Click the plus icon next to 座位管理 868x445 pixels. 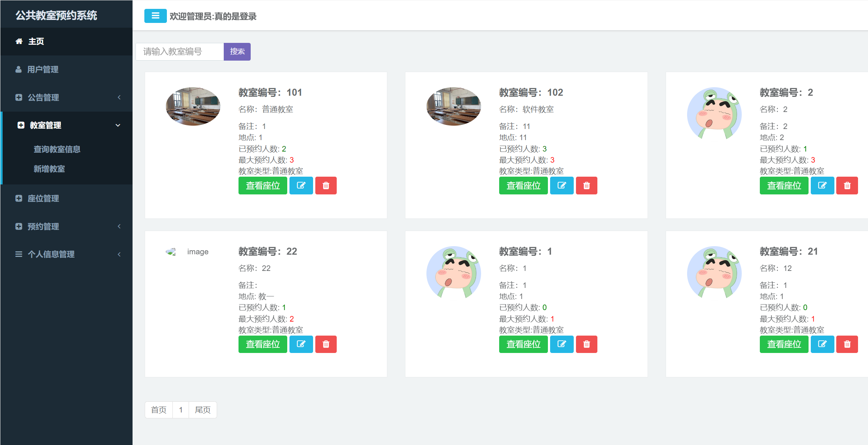[19, 198]
